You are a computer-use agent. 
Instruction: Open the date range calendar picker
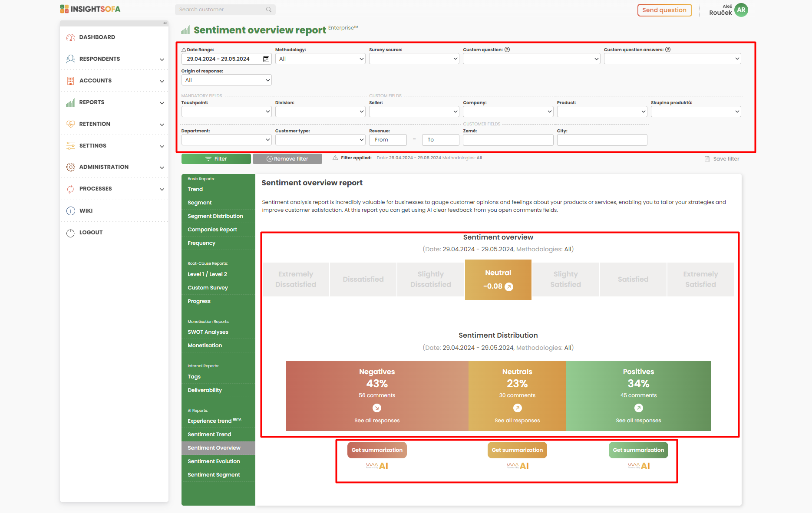[266, 59]
